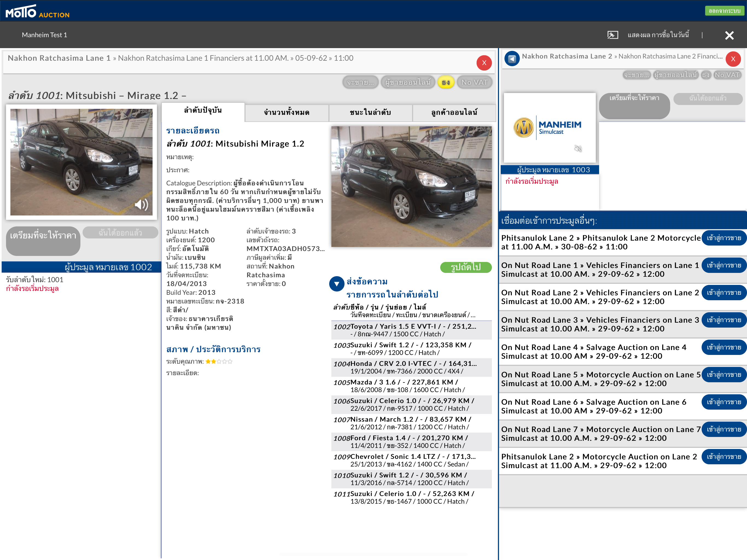
Task: Join On Nut Road Lane 1 Vehicles Financiers sale
Action: point(724,266)
